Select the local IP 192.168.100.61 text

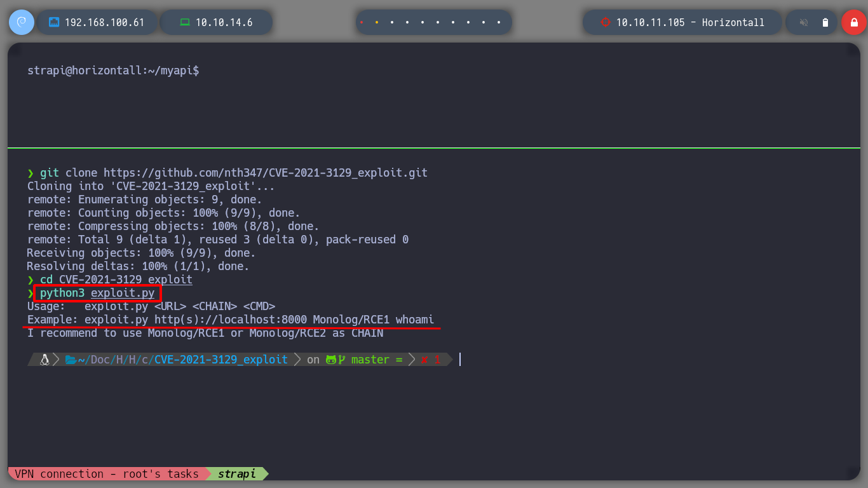click(105, 22)
